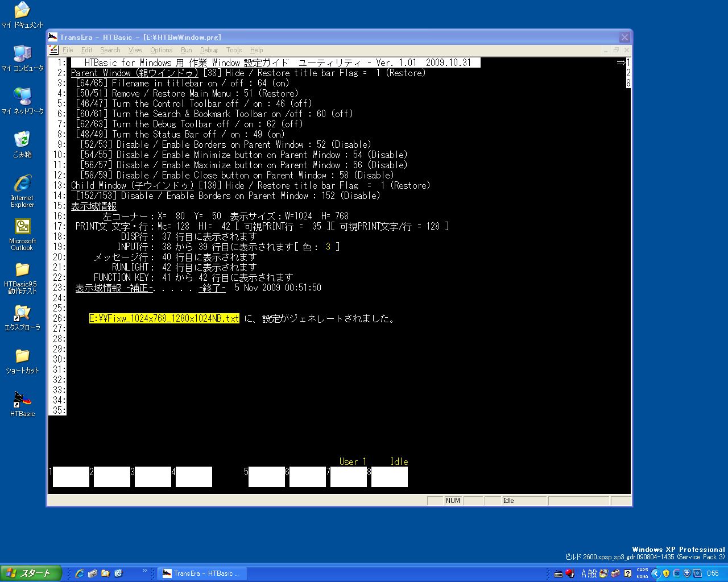This screenshot has width=728, height=582.
Task: Open the View menu
Action: click(135, 50)
